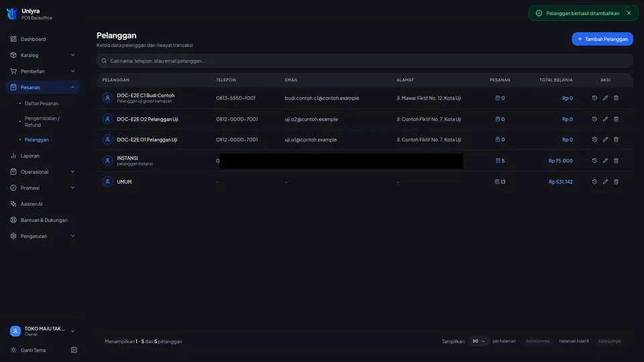This screenshot has width=644, height=362.
Task: Edit customer DOC-E2E C1 Budi Contoh
Action: coord(605,98)
